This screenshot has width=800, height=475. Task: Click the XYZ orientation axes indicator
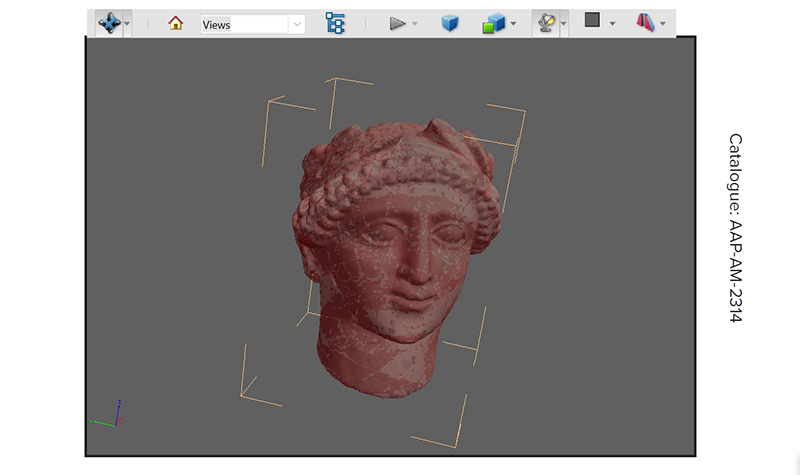click(x=107, y=414)
